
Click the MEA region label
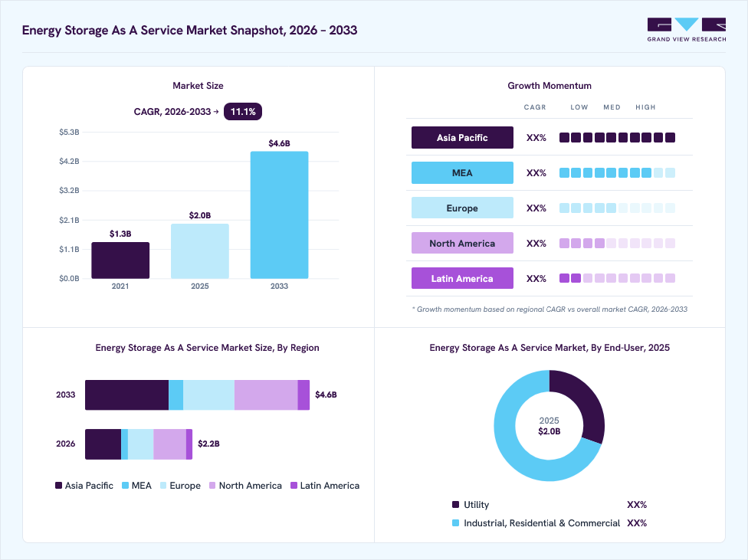coord(462,172)
